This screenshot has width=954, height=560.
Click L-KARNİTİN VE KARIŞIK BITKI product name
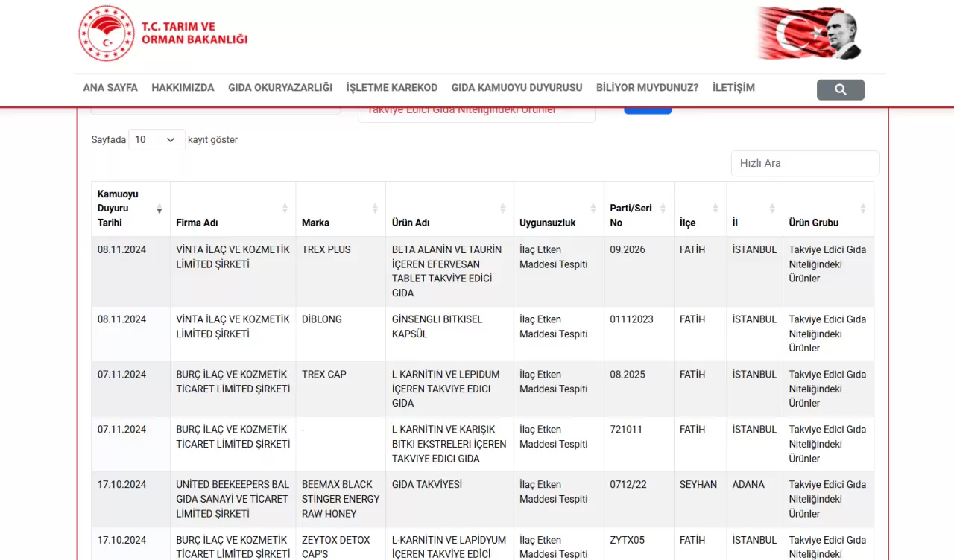449,444
